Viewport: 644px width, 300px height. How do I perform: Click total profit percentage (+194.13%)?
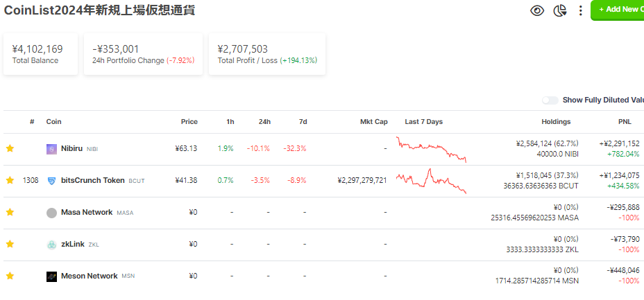tap(298, 61)
